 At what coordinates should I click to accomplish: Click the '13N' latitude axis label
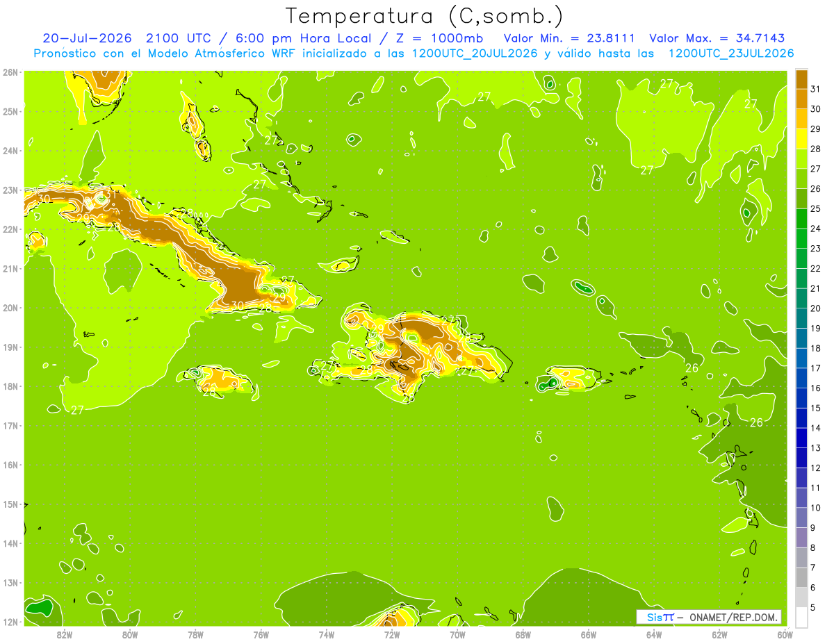coord(10,583)
